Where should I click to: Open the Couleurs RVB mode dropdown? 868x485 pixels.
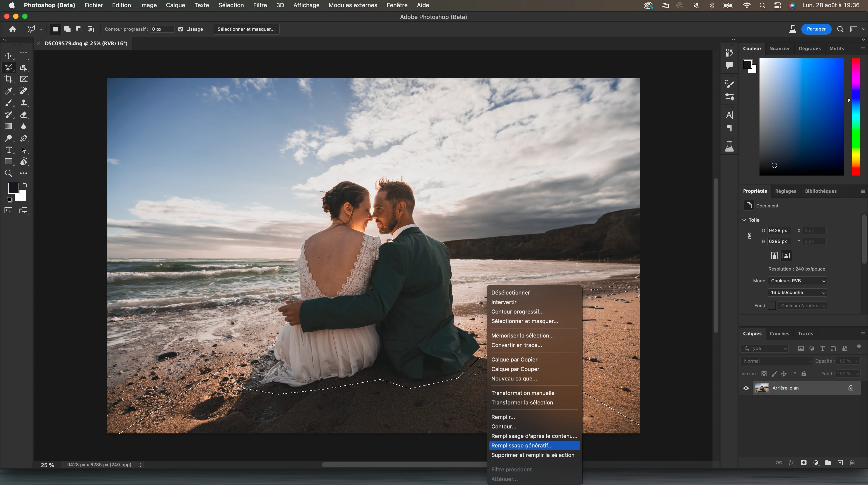[797, 281]
